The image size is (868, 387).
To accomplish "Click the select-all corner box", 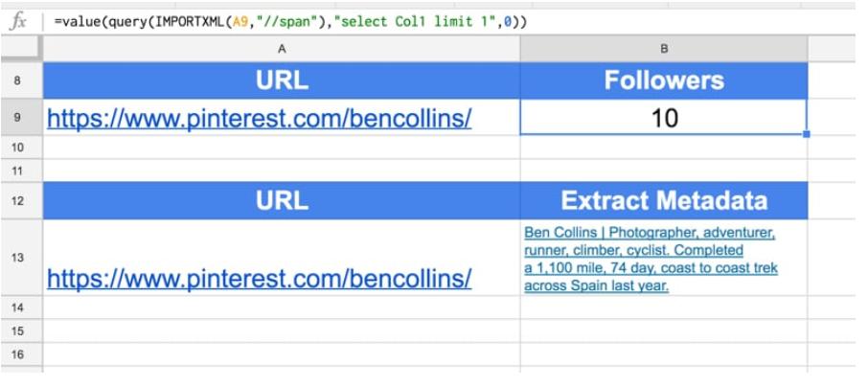I will 19,48.
